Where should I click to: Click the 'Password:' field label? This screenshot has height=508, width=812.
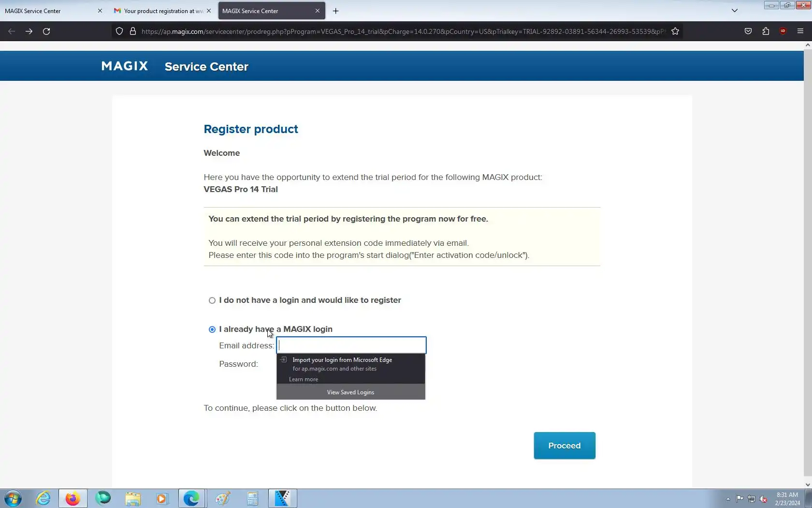point(239,364)
